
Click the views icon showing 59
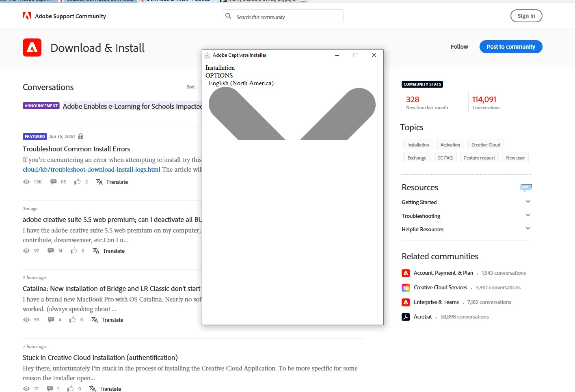[26, 320]
